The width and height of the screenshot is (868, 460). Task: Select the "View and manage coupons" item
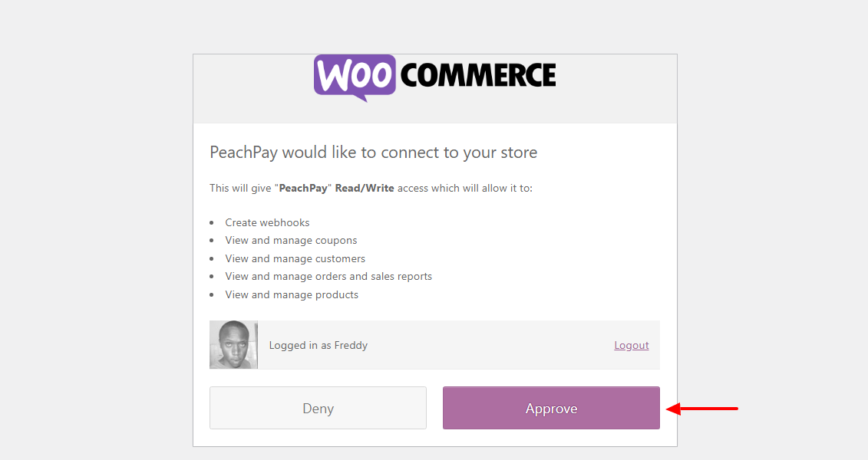coord(291,240)
